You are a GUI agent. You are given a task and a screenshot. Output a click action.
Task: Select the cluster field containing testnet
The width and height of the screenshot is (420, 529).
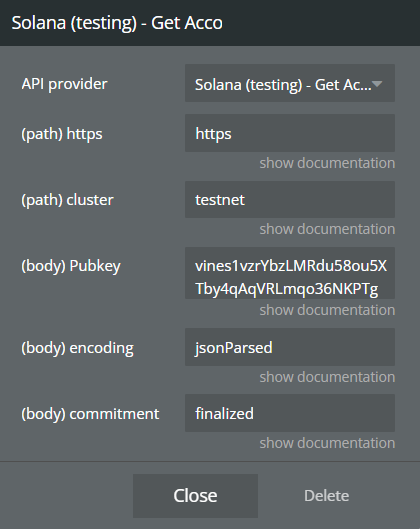290,199
